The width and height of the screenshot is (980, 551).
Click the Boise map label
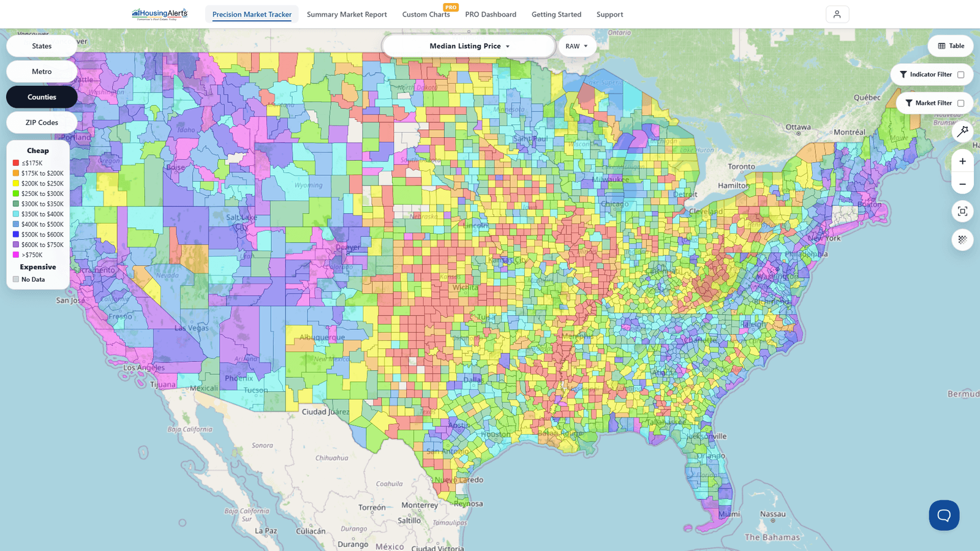[175, 167]
